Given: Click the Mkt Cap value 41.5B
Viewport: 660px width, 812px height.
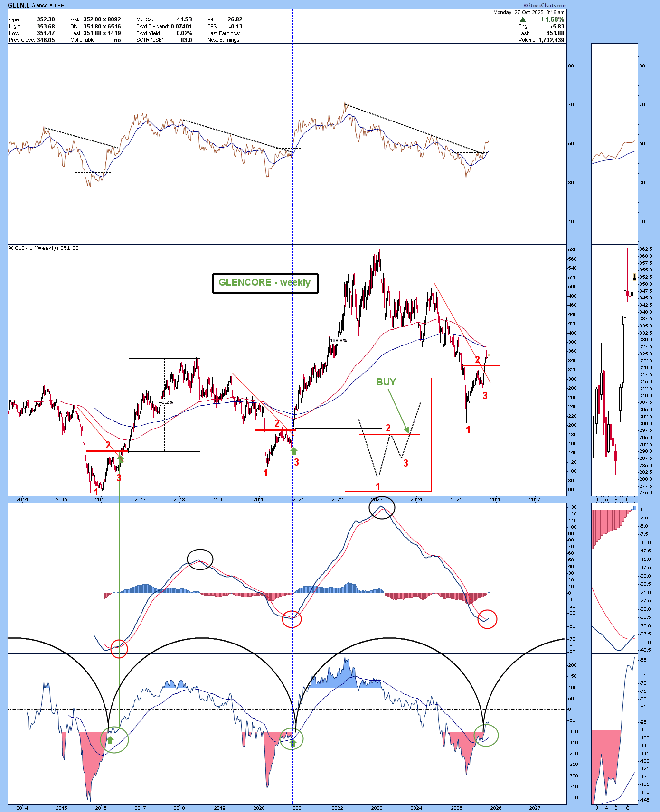Looking at the screenshot, I should click(184, 19).
